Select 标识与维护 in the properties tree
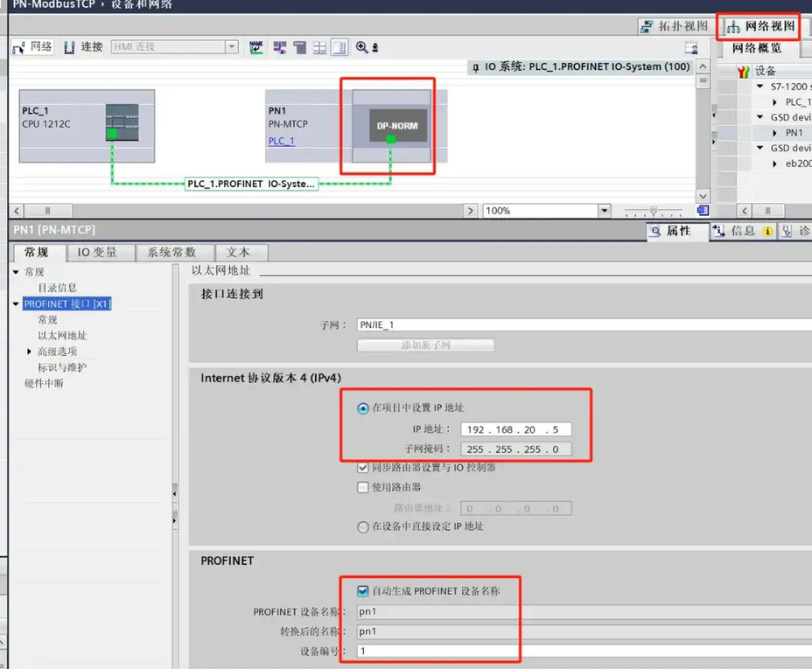Image resolution: width=812 pixels, height=669 pixels. click(62, 368)
